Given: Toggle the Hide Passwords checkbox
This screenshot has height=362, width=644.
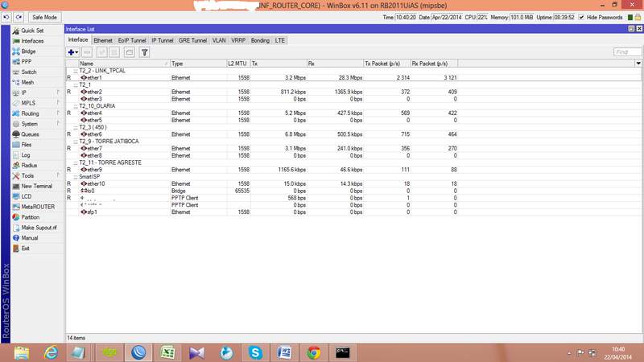Looking at the screenshot, I should pyautogui.click(x=581, y=17).
